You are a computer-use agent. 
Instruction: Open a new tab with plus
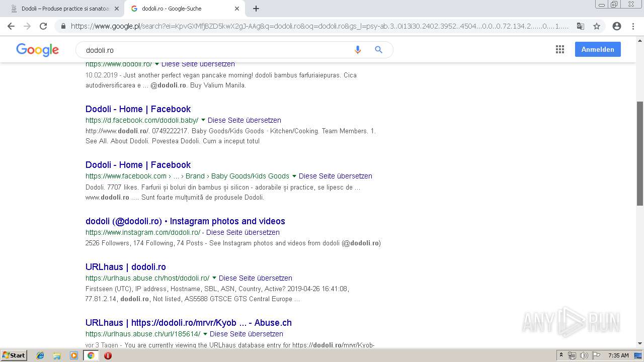tap(256, 9)
